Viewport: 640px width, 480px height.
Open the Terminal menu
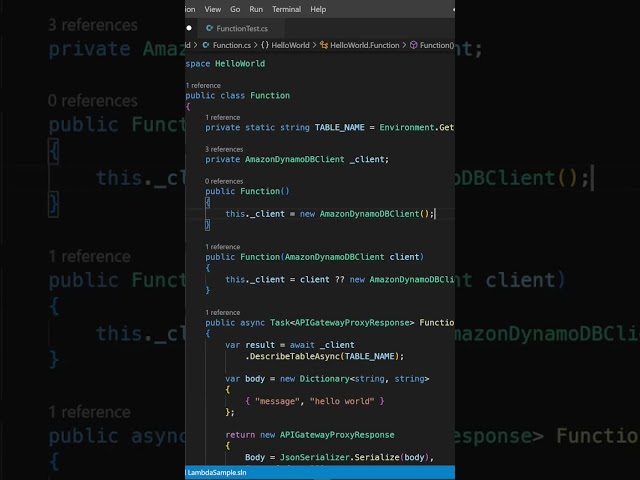tap(287, 9)
